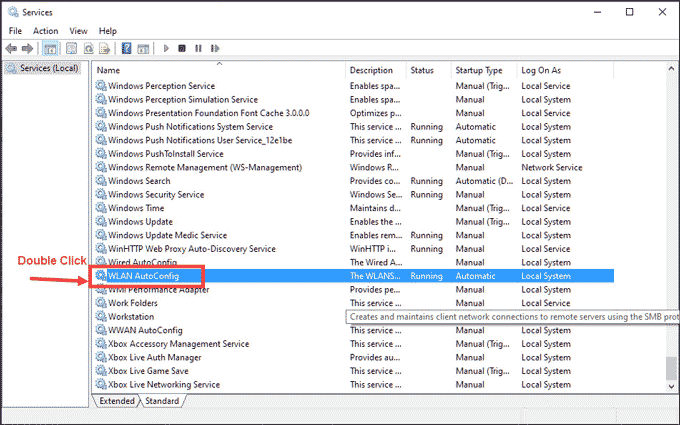Sort by the Startup Type column header

pyautogui.click(x=484, y=70)
